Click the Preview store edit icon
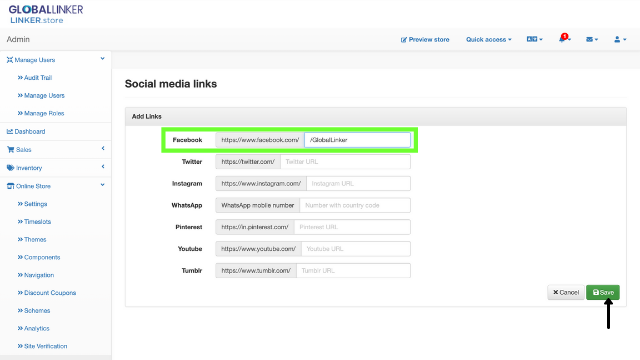The width and height of the screenshot is (640, 360). click(x=404, y=40)
